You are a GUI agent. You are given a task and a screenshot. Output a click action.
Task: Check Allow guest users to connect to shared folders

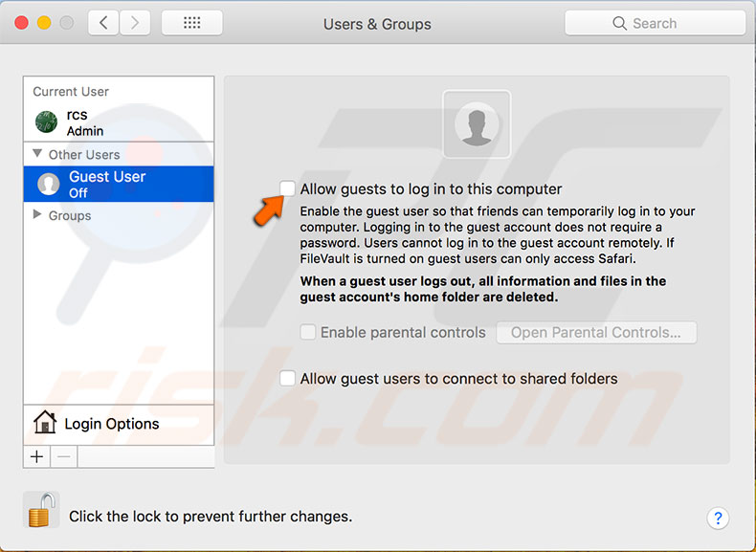point(287,378)
